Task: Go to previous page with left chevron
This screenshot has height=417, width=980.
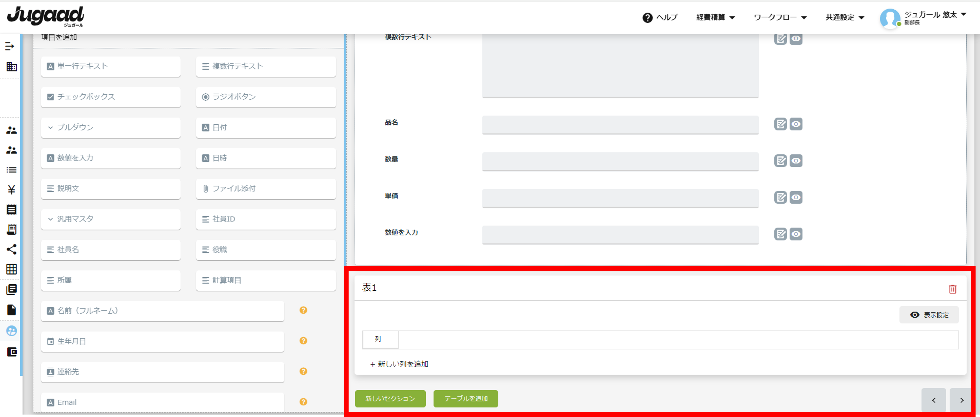Action: tap(933, 400)
